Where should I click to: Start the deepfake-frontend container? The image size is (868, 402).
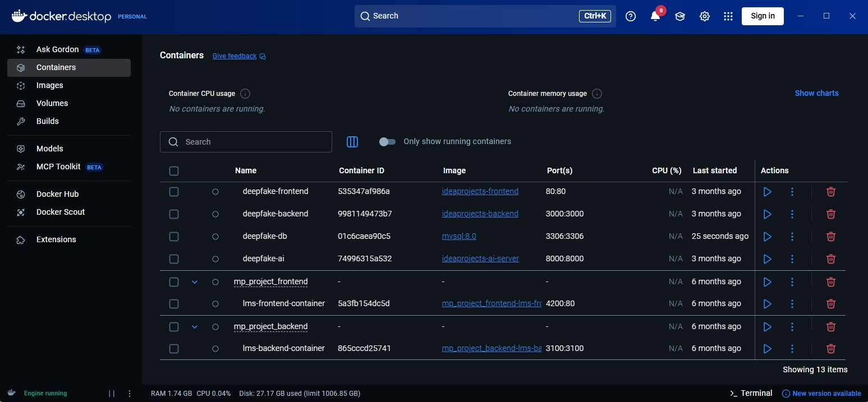[x=767, y=192]
